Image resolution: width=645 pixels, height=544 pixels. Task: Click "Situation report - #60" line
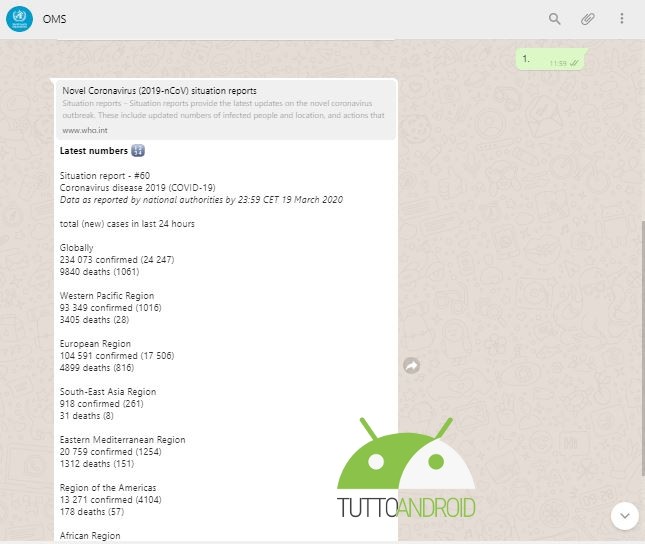pyautogui.click(x=105, y=176)
